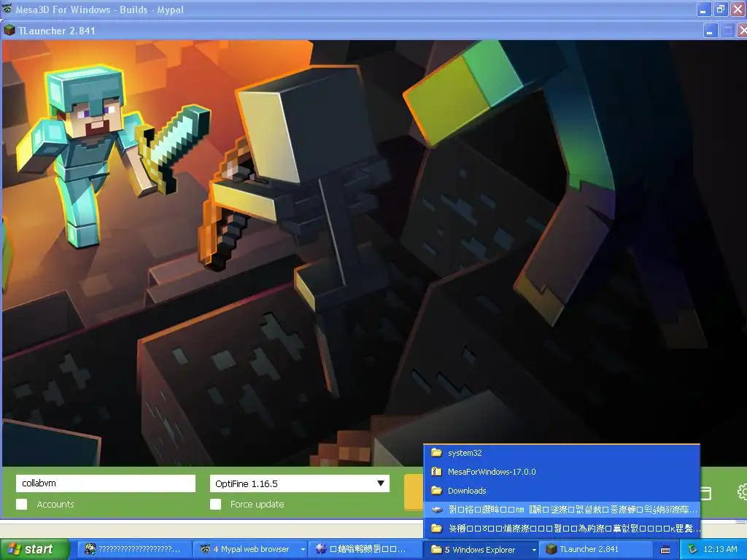Click the yellow play button in TLauncher
Screen dimensions: 747x560
click(x=414, y=492)
